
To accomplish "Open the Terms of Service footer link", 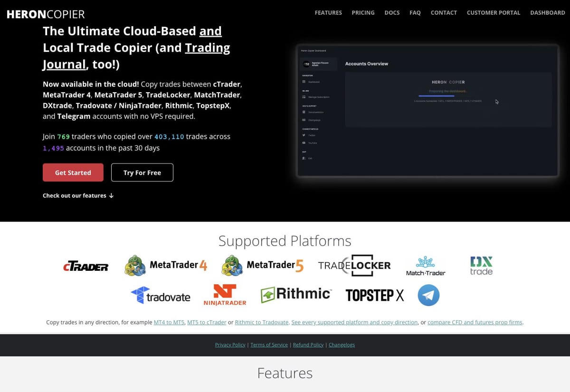I will 269,345.
